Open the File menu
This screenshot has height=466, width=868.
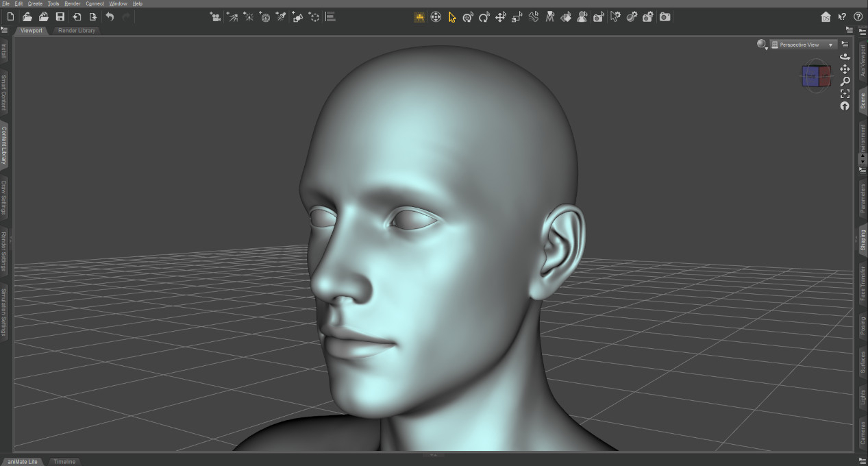(x=6, y=3)
